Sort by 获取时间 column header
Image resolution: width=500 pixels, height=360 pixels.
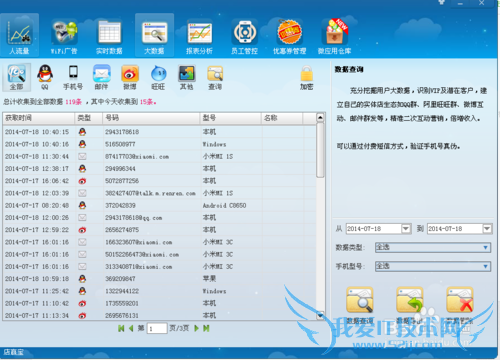(39, 118)
